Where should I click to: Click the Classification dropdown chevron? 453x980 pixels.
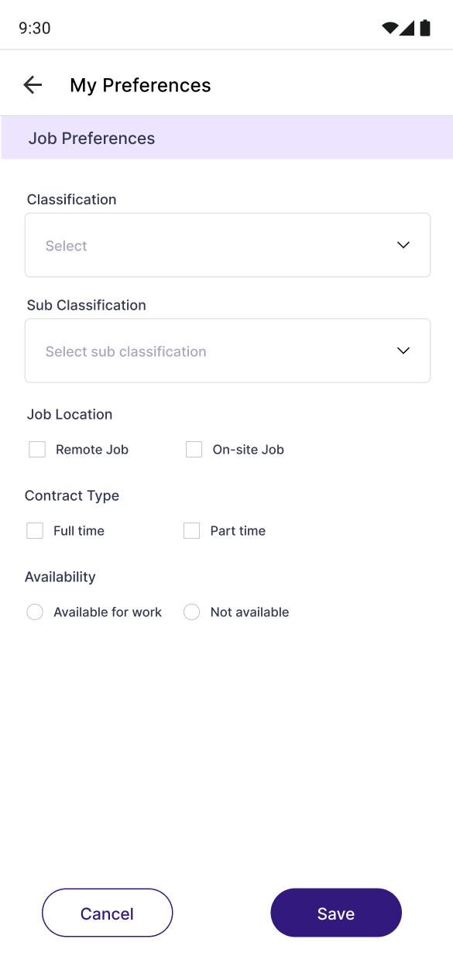(x=403, y=245)
